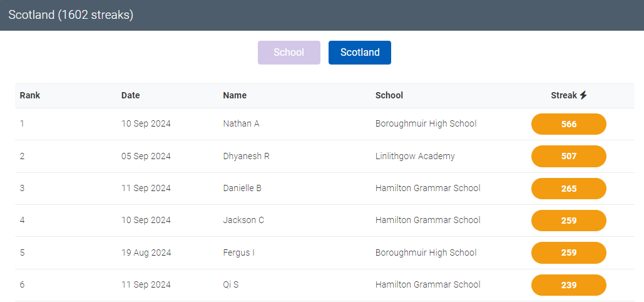
Task: Click Hamilton Grammar School in Jackson C's row
Action: pyautogui.click(x=428, y=220)
